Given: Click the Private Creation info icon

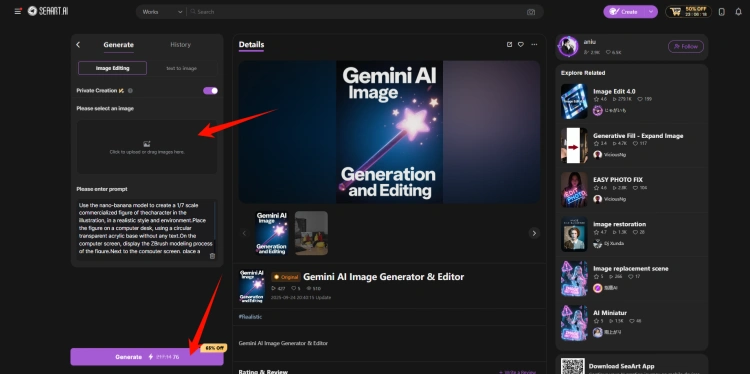Looking at the screenshot, I should (x=130, y=90).
